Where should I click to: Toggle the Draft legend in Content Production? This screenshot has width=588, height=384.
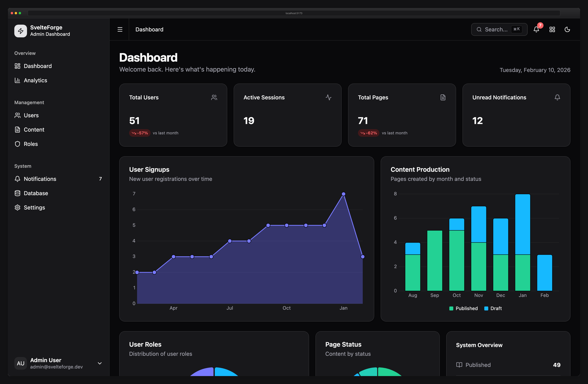pyautogui.click(x=493, y=308)
